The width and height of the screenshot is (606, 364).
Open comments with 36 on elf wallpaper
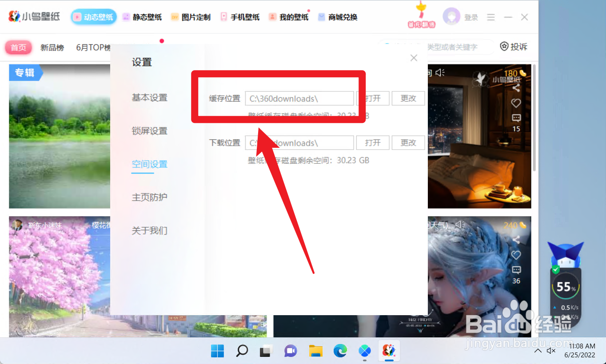[516, 270]
